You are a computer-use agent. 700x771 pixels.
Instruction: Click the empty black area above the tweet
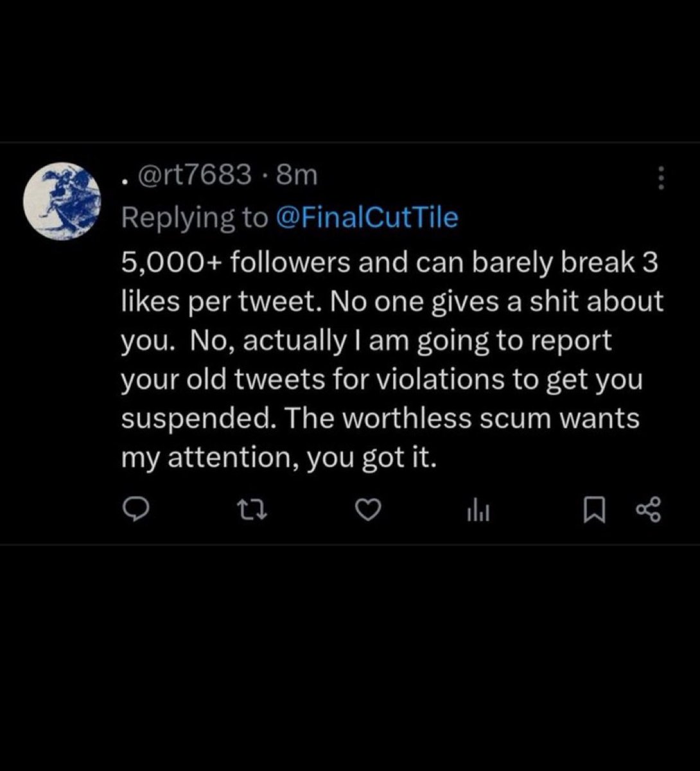coord(350,71)
